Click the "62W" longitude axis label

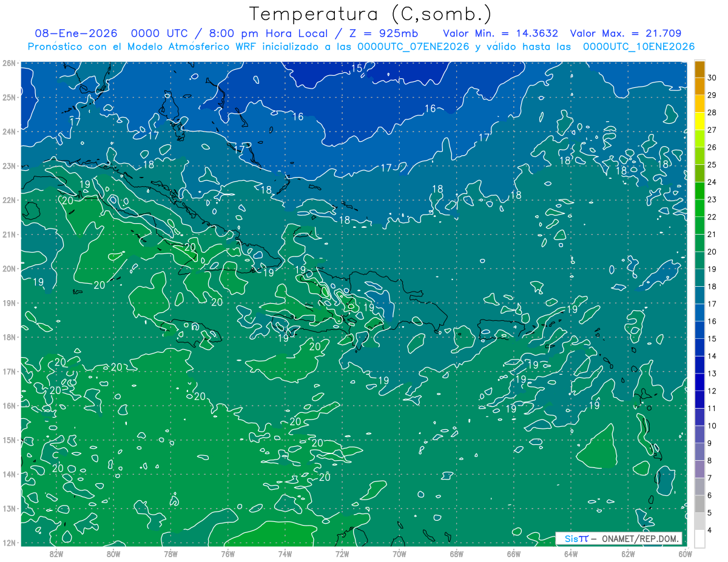[x=628, y=554]
